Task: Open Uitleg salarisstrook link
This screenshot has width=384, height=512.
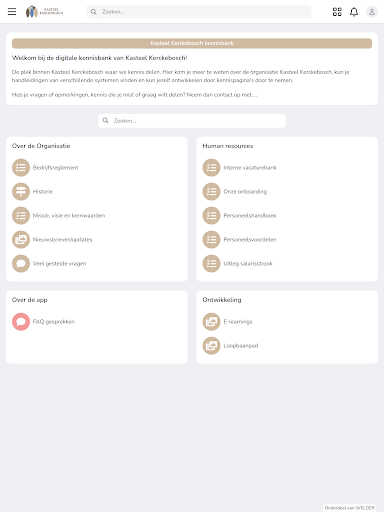Action: click(248, 264)
